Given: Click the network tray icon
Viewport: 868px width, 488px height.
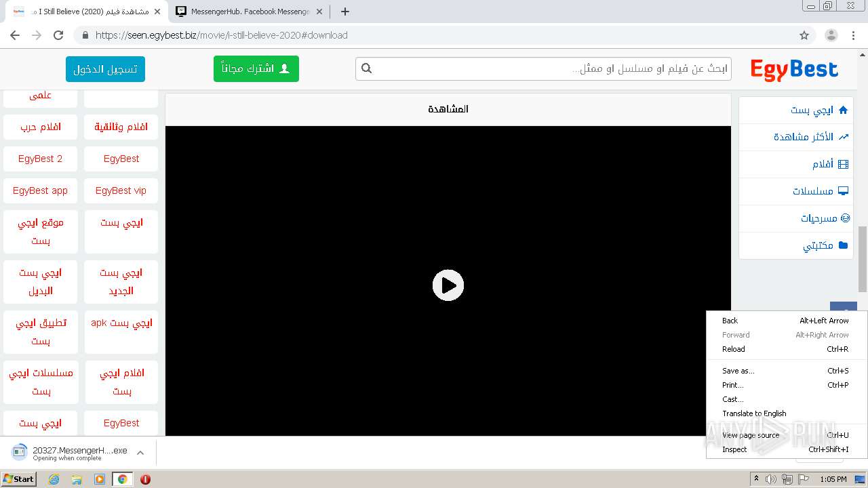Looking at the screenshot, I should (787, 479).
